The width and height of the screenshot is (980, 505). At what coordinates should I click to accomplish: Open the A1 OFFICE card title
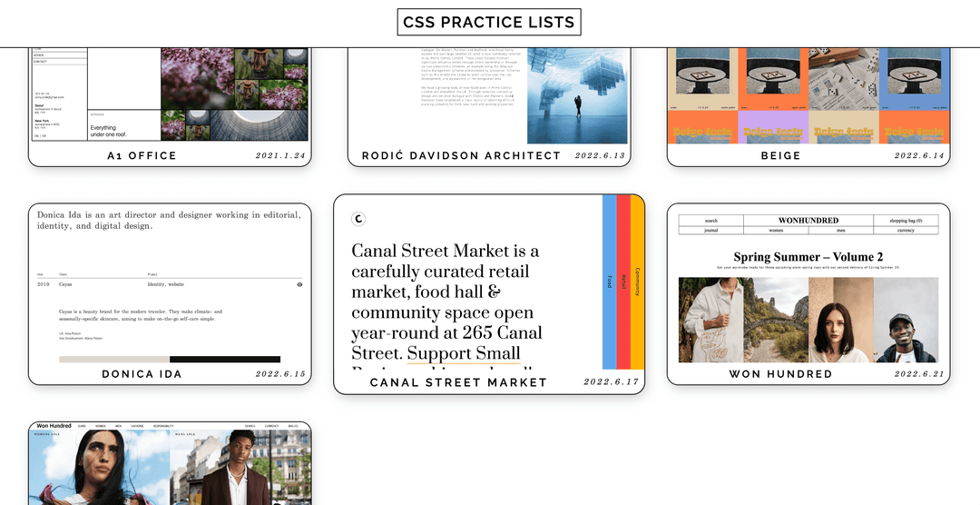pyautogui.click(x=142, y=156)
